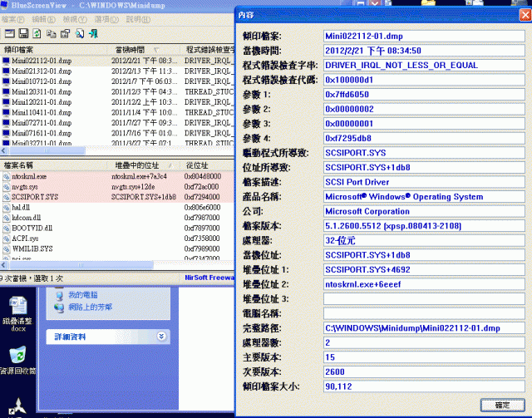Image resolution: width=532 pixels, height=418 pixels.
Task: Sort by 當機時間 column header
Action: click(144, 50)
